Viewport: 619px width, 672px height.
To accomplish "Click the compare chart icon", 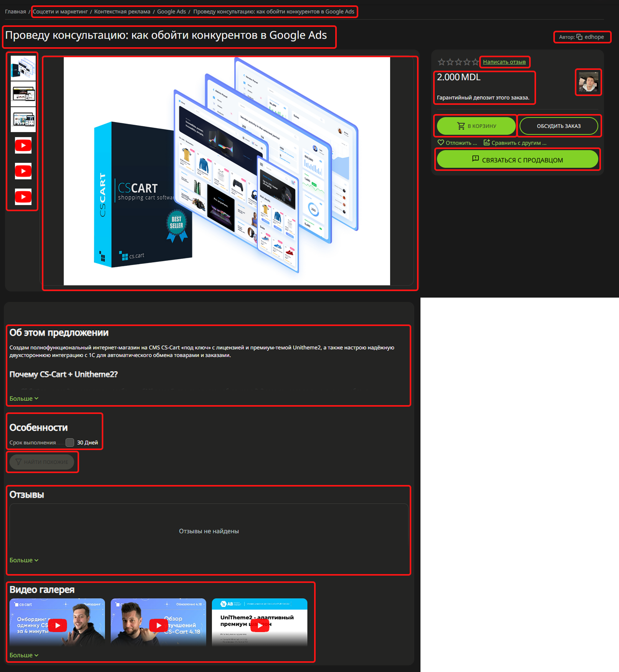I will click(x=487, y=142).
